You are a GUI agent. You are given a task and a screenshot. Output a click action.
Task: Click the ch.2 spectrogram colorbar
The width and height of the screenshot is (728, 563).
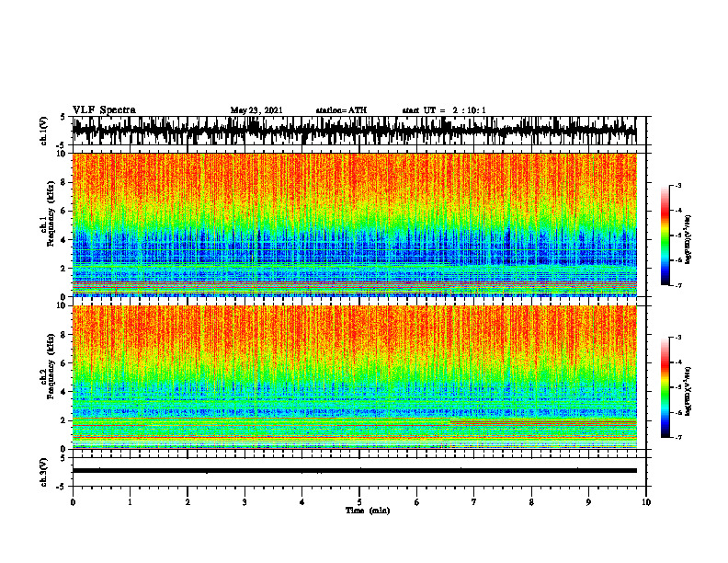click(x=665, y=387)
